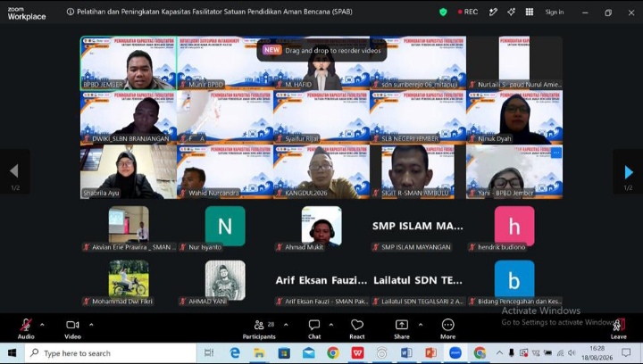Screen dimensions: 643x364
Task: Open the React heart menu
Action: [x=356, y=329]
